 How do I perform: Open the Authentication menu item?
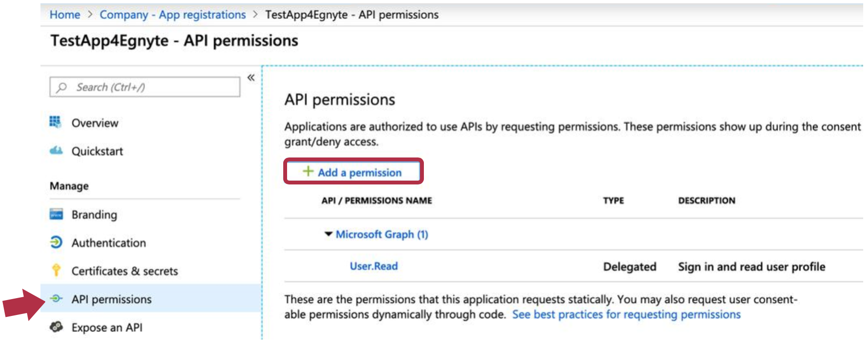[109, 243]
